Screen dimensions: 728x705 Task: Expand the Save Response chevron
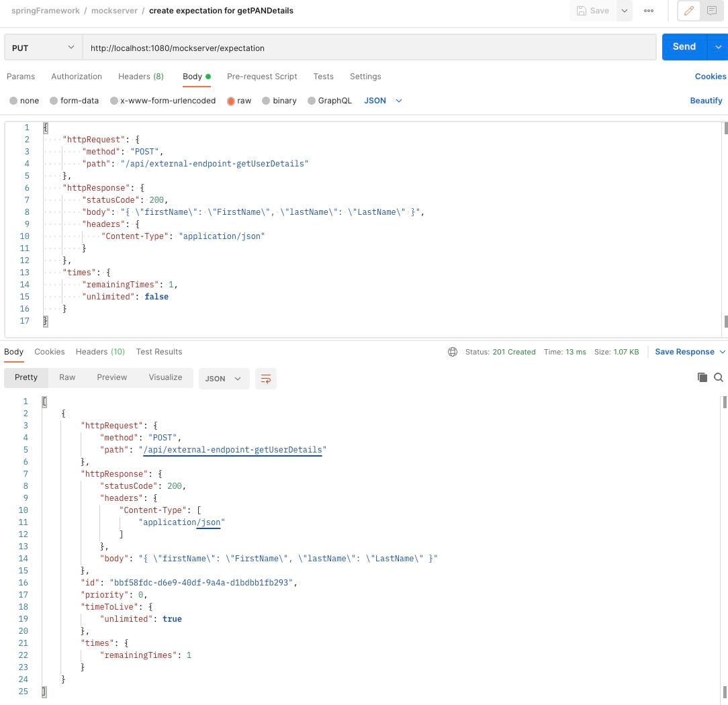tap(722, 352)
